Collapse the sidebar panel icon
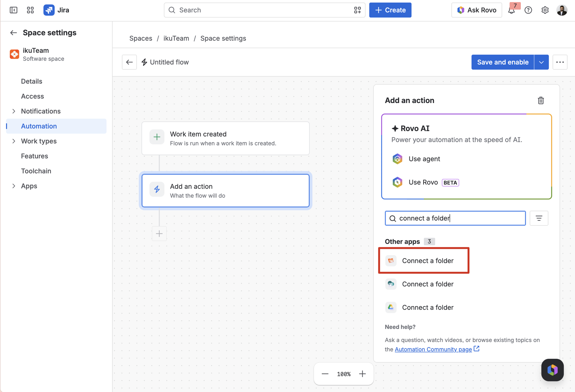Screen dimensions: 575x392 click(x=13, y=10)
